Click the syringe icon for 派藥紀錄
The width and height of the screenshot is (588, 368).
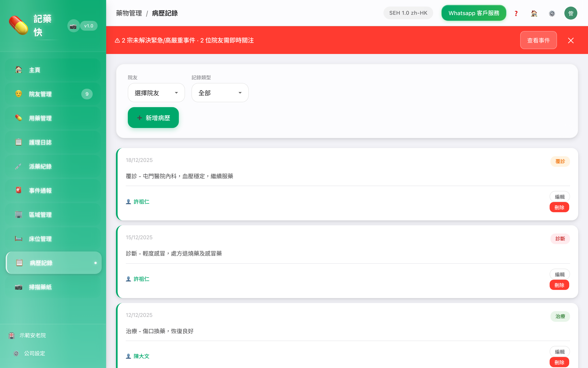click(x=18, y=166)
